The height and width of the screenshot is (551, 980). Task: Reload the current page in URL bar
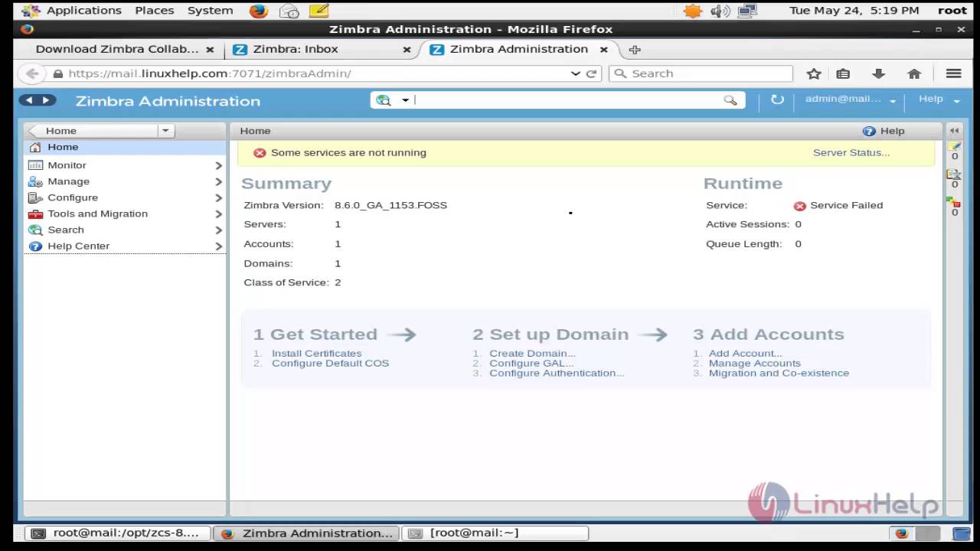point(591,73)
